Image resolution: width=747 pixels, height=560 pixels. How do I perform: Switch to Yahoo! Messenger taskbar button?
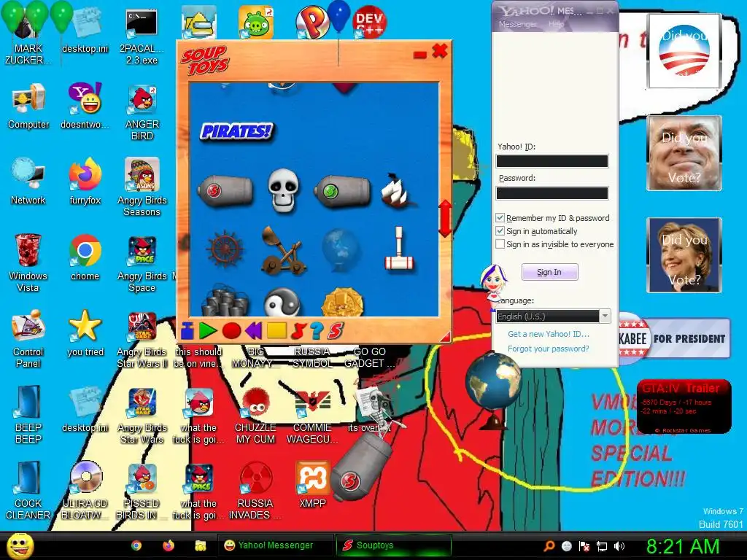click(275, 545)
